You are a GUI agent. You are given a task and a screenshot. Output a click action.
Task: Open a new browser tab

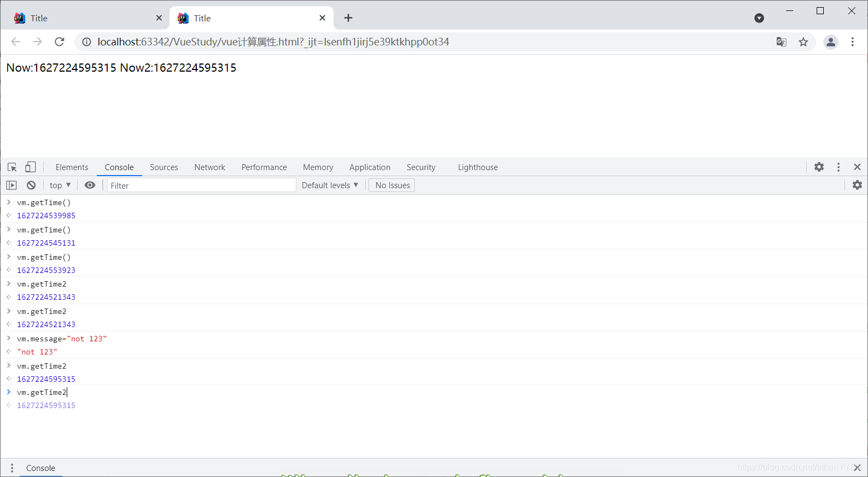click(348, 18)
